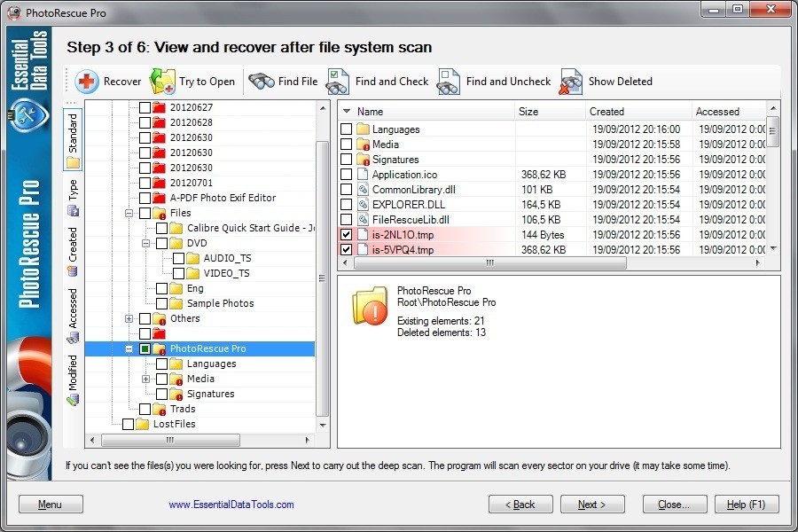Viewport: 798px width, 532px height.
Task: Uncheck the is-2NL1O.tmp checkbox
Action: coord(346,234)
